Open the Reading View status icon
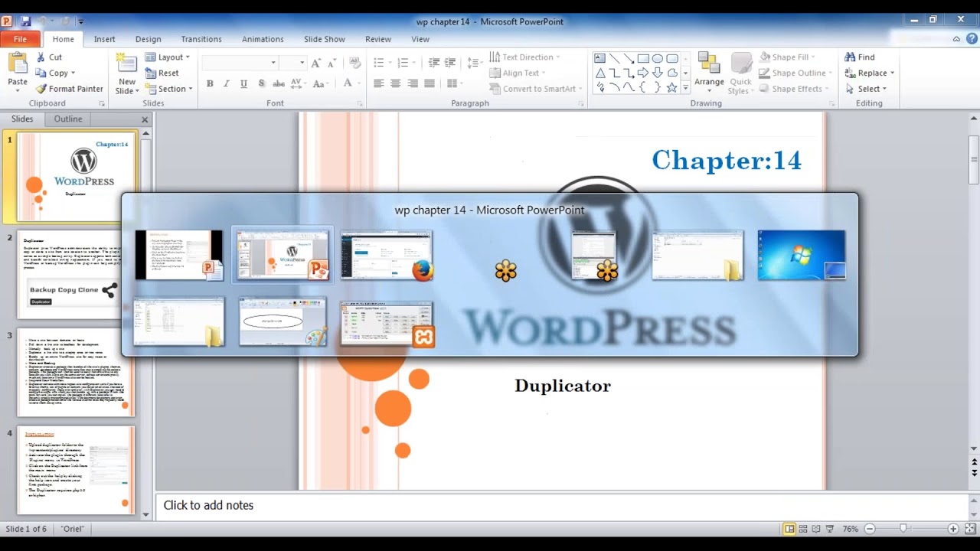Image resolution: width=980 pixels, height=551 pixels. pos(817,529)
